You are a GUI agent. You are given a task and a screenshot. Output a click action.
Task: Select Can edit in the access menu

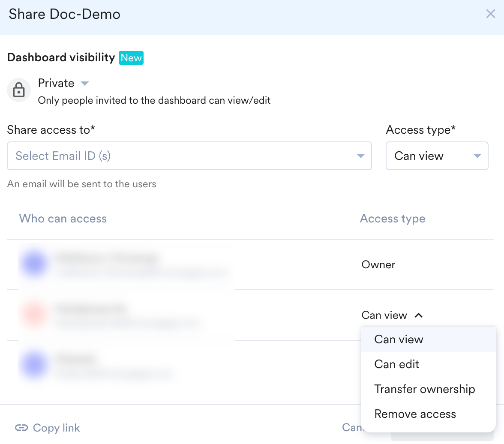(396, 364)
